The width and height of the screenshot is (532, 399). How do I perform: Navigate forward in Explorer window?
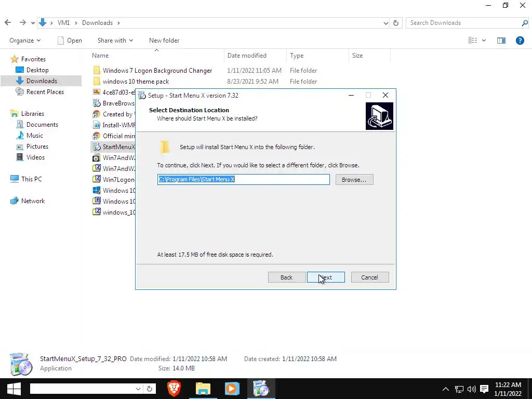[22, 23]
